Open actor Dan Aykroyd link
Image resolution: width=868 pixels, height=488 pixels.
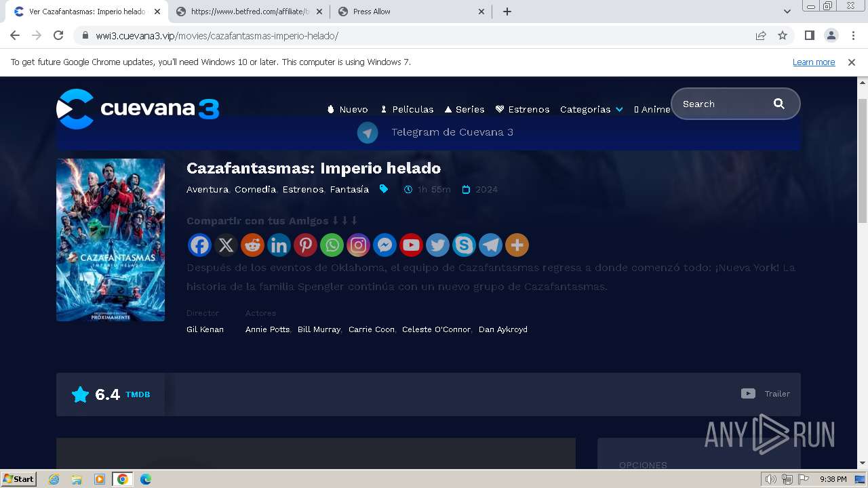[503, 329]
